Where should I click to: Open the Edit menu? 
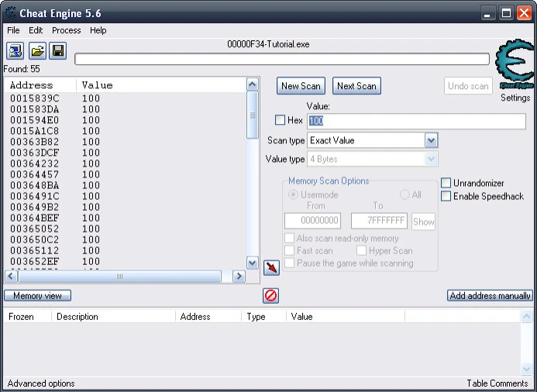[x=36, y=30]
